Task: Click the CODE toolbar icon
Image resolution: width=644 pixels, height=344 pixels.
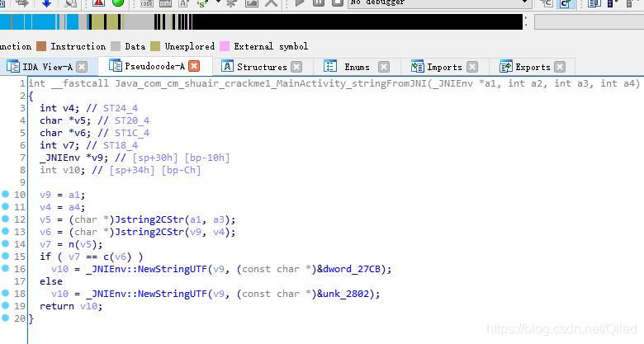Action: tap(147, 3)
